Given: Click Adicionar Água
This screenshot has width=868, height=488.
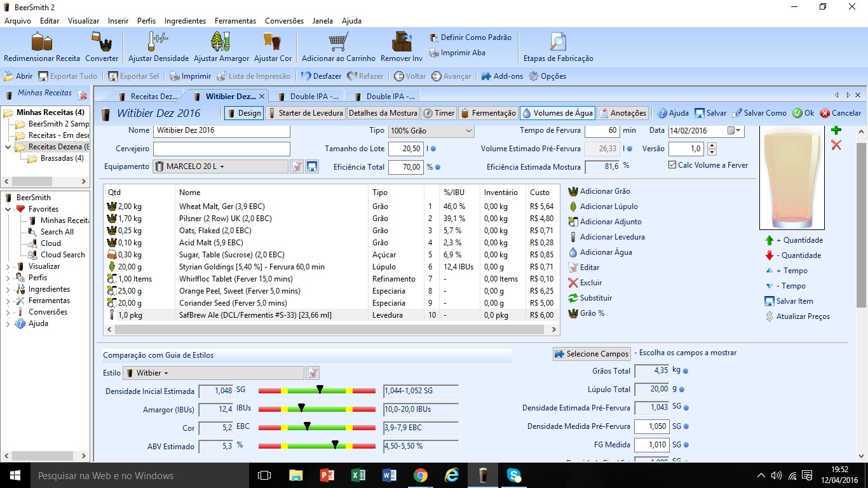Looking at the screenshot, I should 600,252.
